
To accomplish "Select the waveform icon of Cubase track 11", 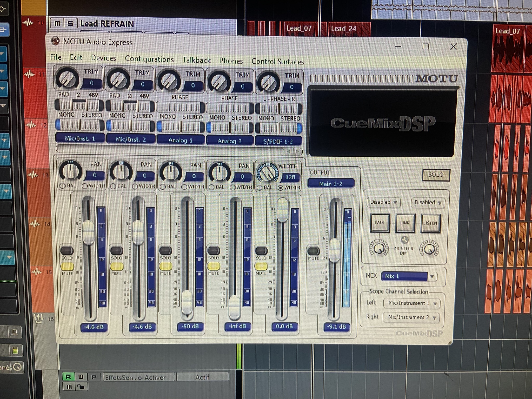I will coord(29,75).
